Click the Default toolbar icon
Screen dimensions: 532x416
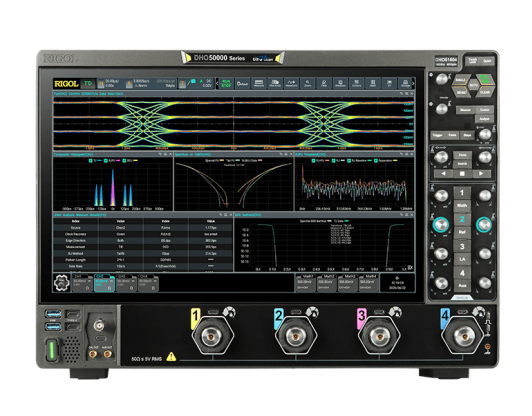point(242,83)
